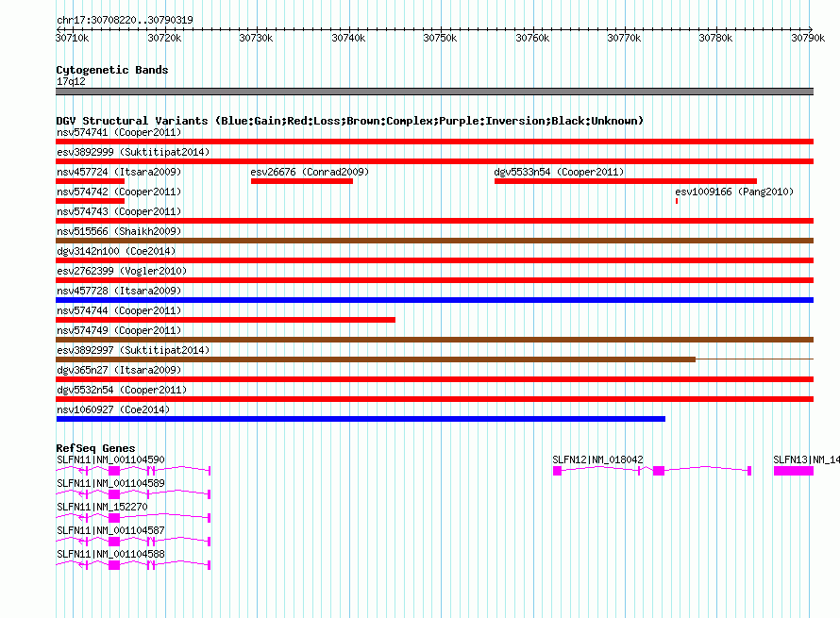840x618 pixels.
Task: Click the tiny esv1009166 red marker
Action: pyautogui.click(x=677, y=201)
